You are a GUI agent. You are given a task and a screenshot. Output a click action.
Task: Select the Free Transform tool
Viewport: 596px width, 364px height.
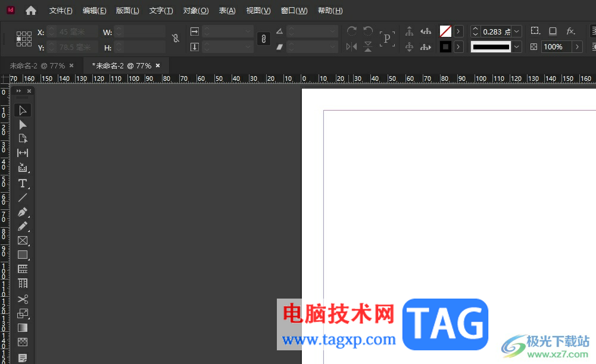[x=23, y=313]
